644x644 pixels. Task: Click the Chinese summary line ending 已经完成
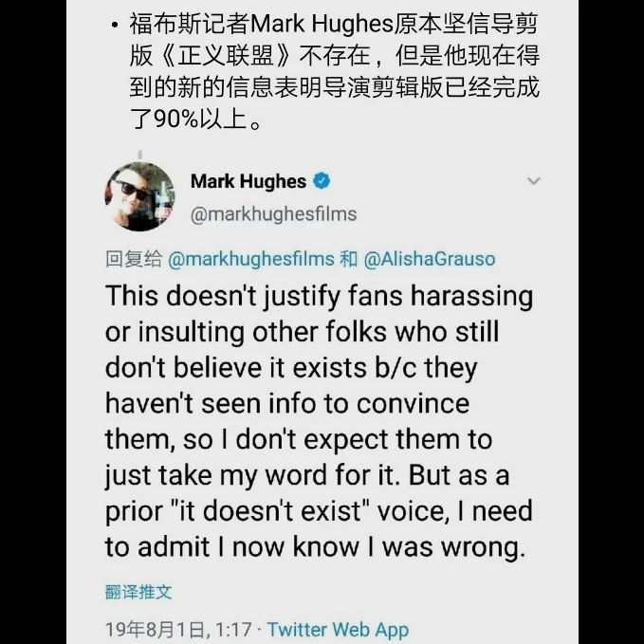[x=334, y=87]
